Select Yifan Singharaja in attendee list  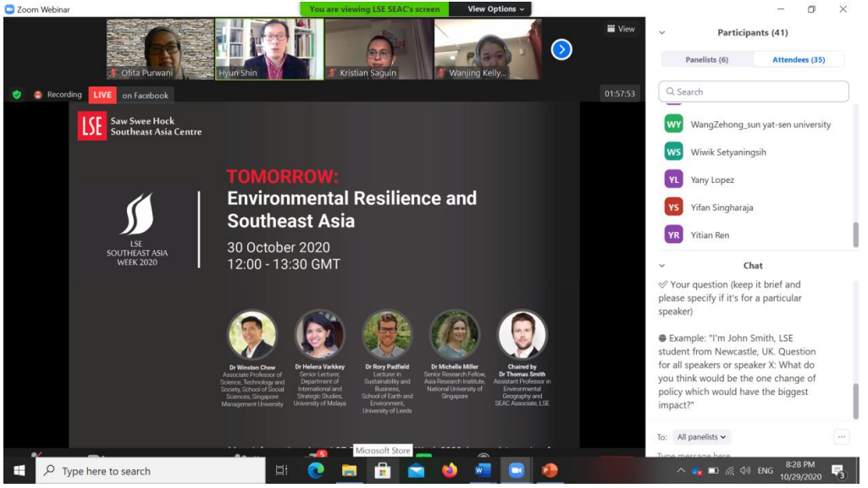click(x=755, y=208)
